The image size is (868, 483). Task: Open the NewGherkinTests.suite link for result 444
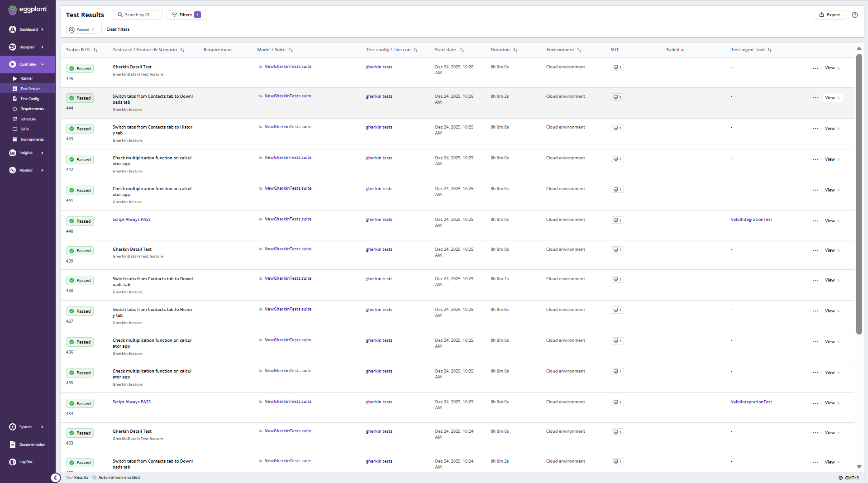tap(287, 96)
